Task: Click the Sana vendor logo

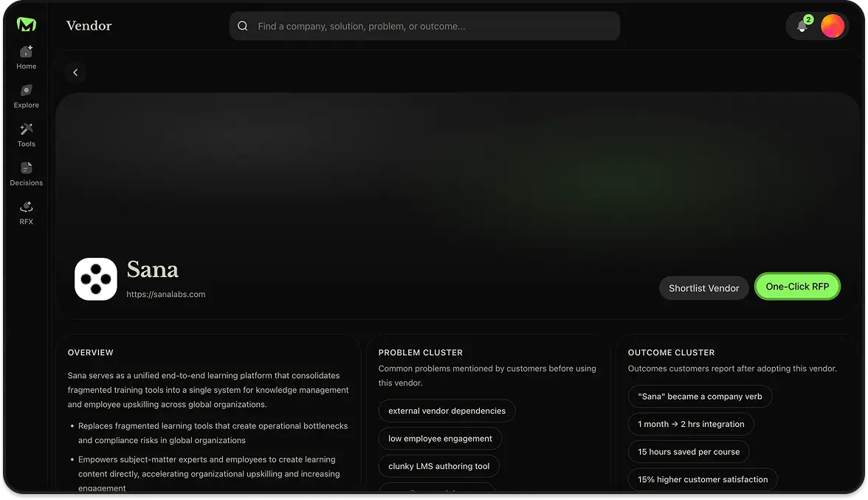Action: 96,279
